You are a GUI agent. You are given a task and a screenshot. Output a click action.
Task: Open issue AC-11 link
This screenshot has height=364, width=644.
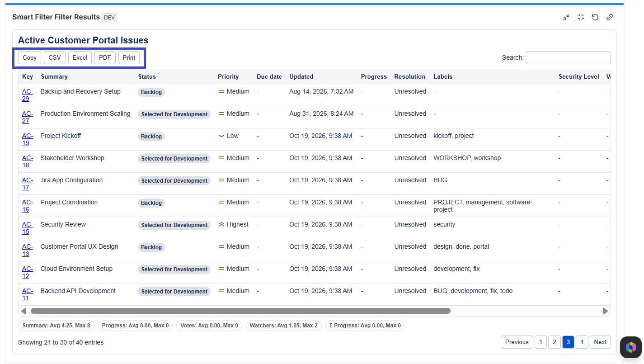click(27, 294)
